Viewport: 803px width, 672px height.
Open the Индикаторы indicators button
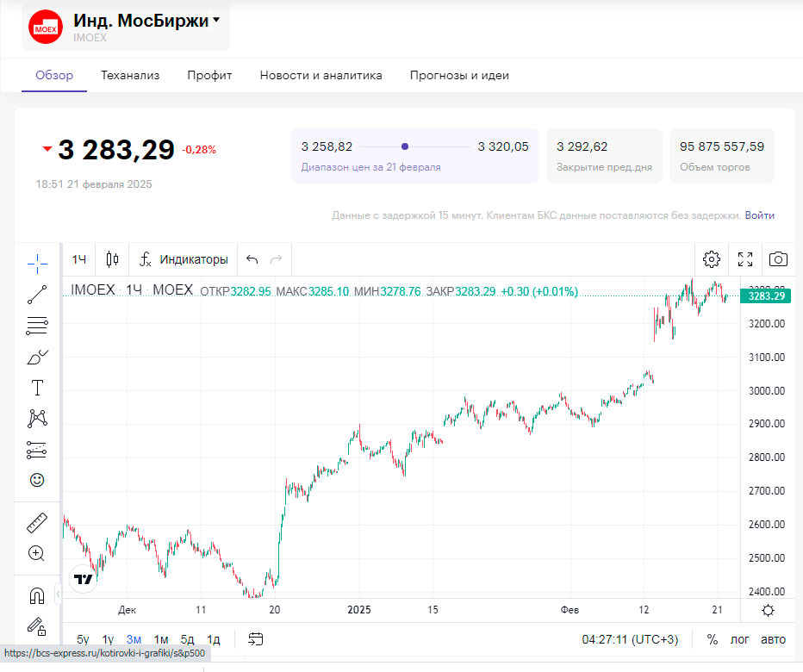[184, 259]
